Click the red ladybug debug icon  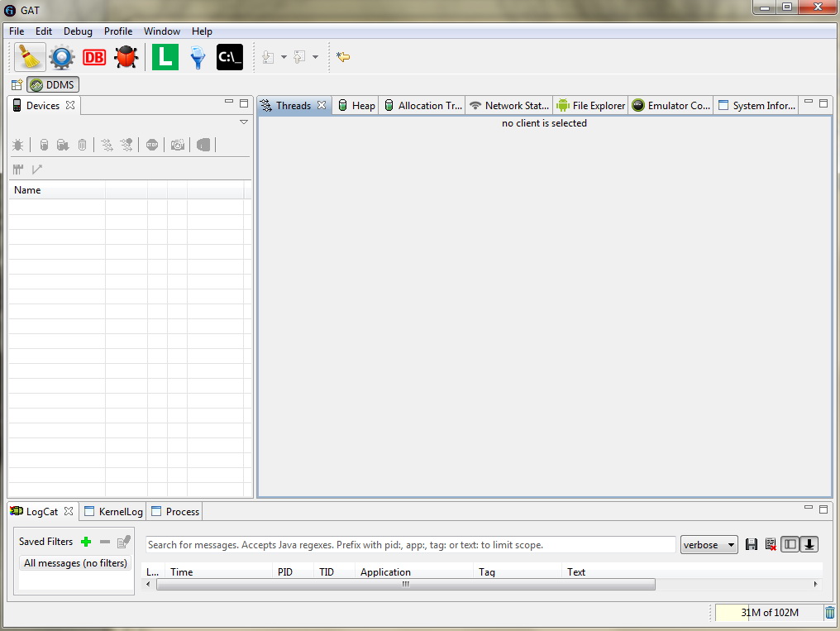coord(126,57)
